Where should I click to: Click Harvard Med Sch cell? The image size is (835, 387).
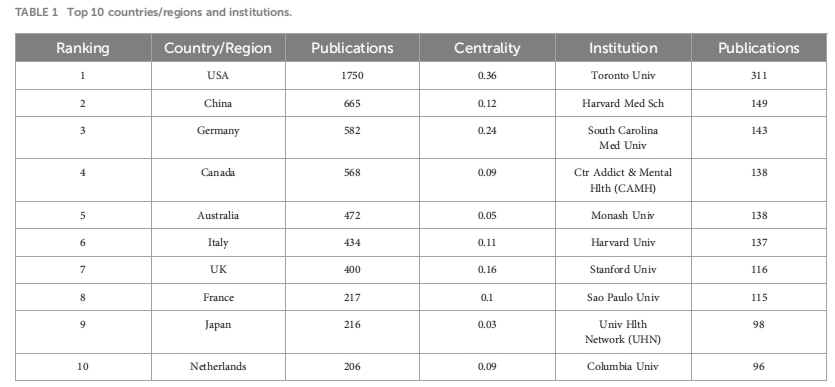click(x=623, y=103)
